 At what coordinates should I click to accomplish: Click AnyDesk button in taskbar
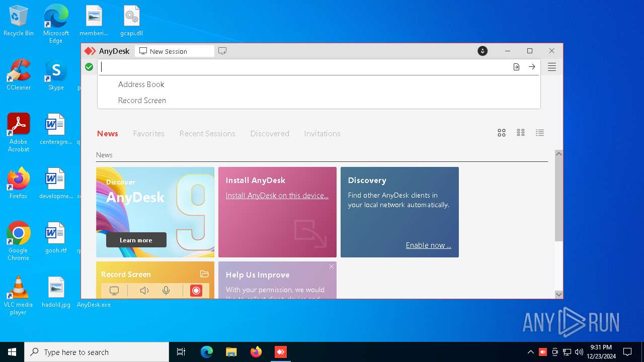[x=280, y=352]
